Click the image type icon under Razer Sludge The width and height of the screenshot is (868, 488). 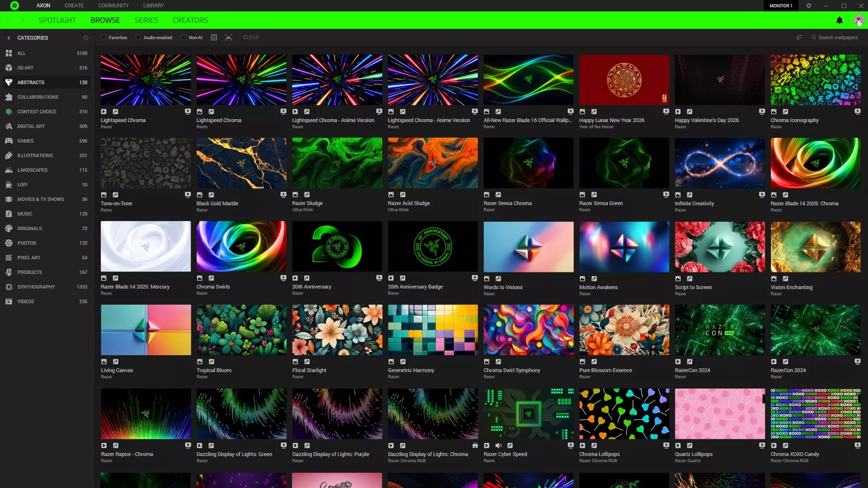tap(295, 195)
